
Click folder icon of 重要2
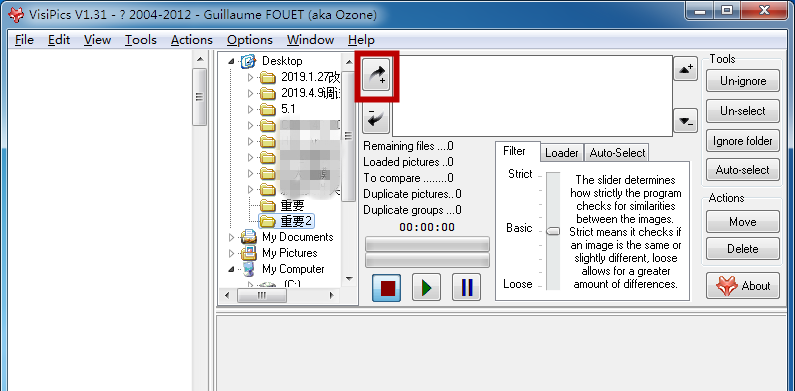tap(267, 221)
